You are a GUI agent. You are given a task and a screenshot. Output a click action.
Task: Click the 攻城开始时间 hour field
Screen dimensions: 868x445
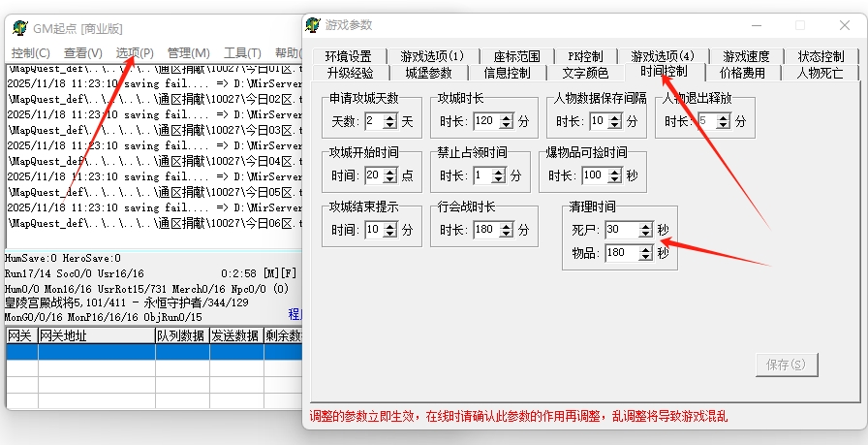374,175
